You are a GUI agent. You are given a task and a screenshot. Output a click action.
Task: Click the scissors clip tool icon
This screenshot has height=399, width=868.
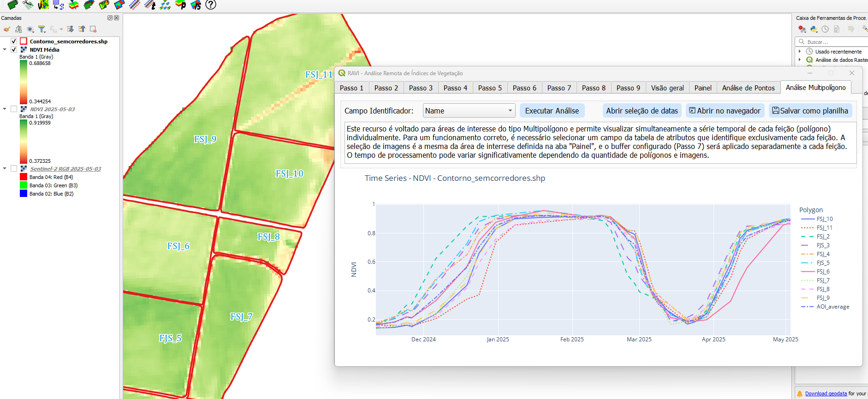click(28, 5)
